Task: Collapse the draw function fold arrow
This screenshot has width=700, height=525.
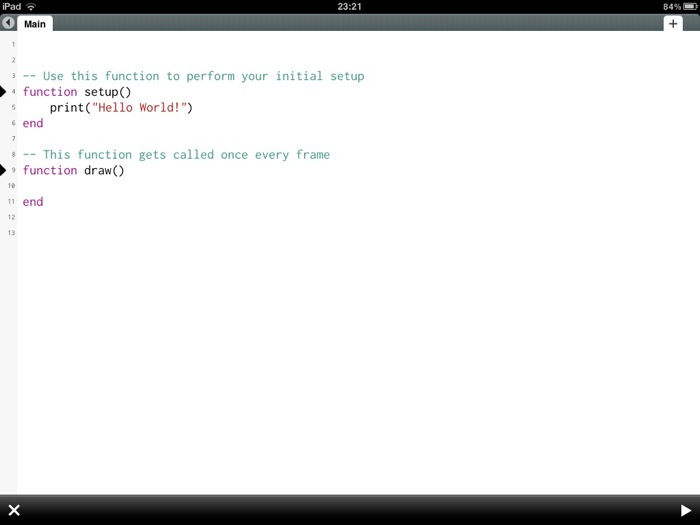Action: tap(4, 170)
